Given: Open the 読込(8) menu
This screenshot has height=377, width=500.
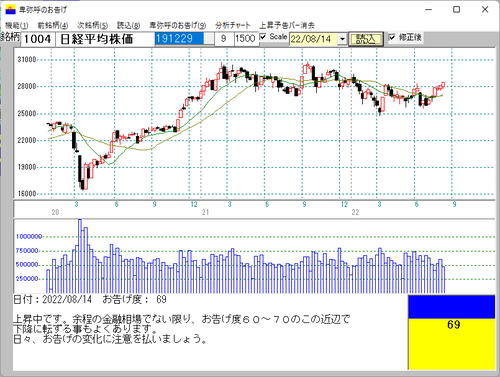Looking at the screenshot, I should click(x=128, y=25).
